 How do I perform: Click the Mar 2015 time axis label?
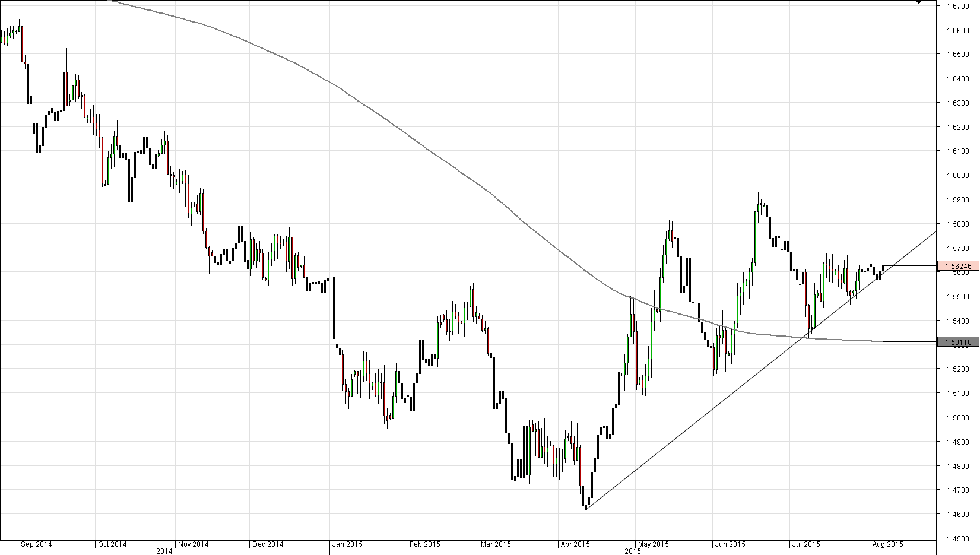click(x=496, y=544)
